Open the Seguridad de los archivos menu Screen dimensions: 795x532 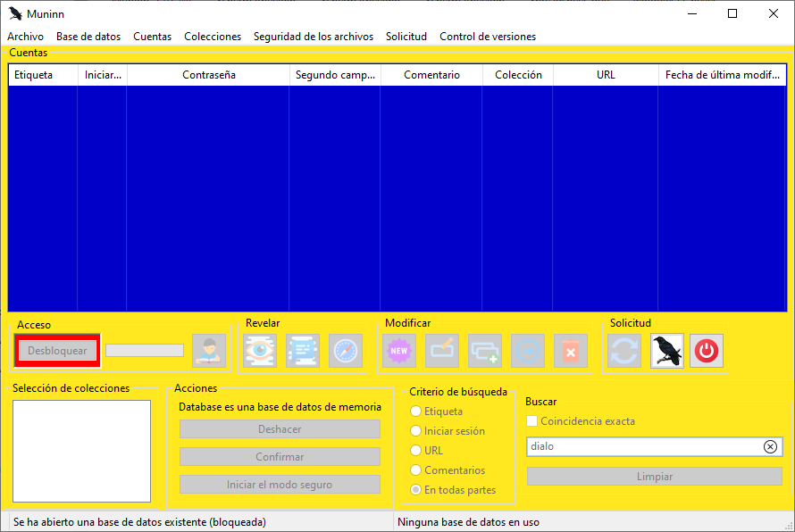coord(314,37)
